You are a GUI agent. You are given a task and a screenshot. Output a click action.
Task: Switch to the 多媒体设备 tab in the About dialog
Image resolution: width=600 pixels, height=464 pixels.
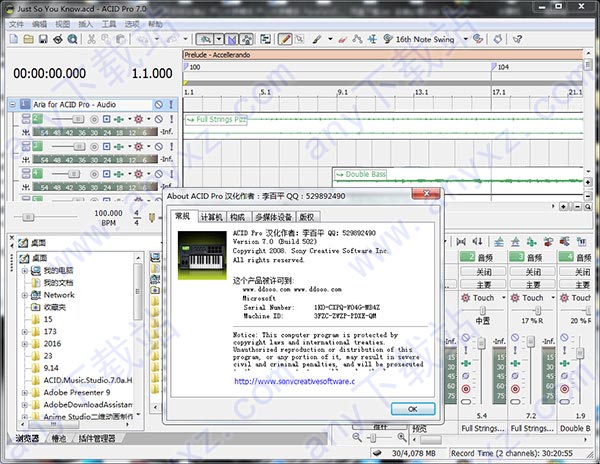(274, 217)
